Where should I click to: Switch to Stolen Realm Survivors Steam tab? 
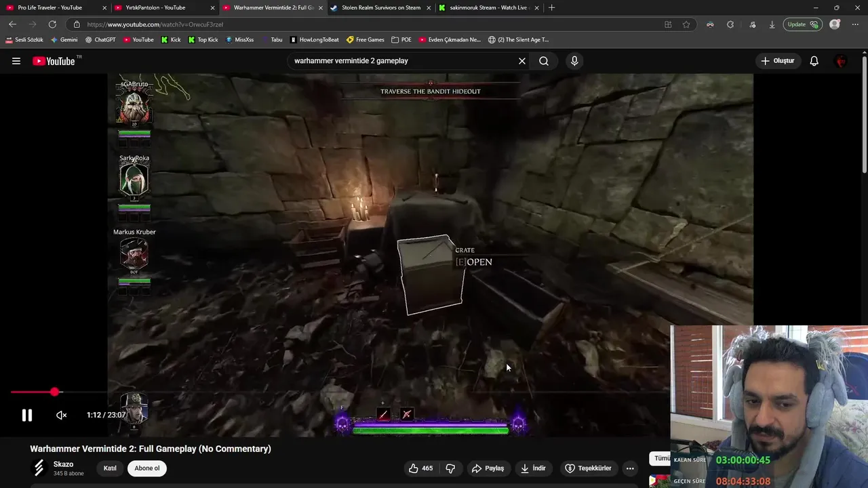point(381,7)
